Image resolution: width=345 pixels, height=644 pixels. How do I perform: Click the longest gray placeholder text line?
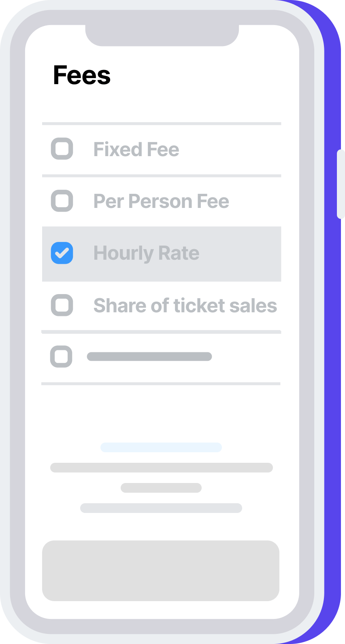pos(161,468)
